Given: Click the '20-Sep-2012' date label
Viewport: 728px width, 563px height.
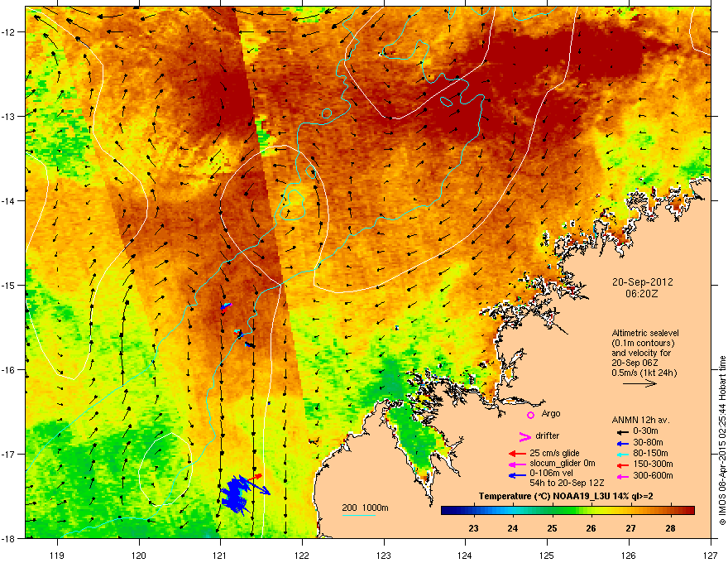Looking at the screenshot, I should click(x=642, y=282).
